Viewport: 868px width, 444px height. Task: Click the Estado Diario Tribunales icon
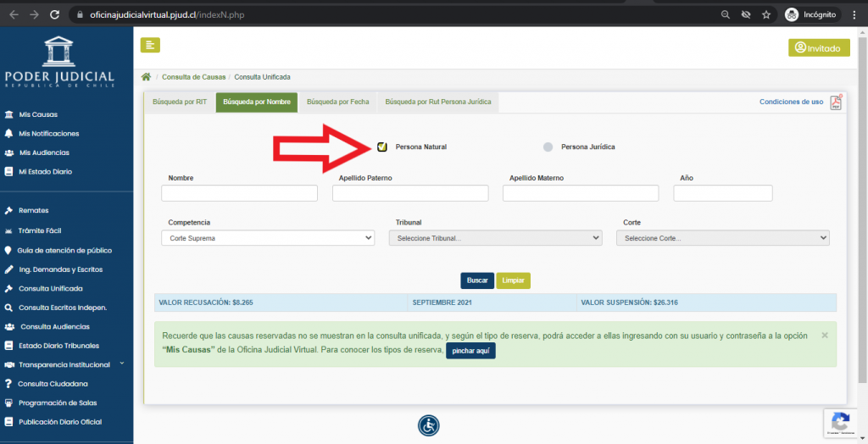pos(8,346)
